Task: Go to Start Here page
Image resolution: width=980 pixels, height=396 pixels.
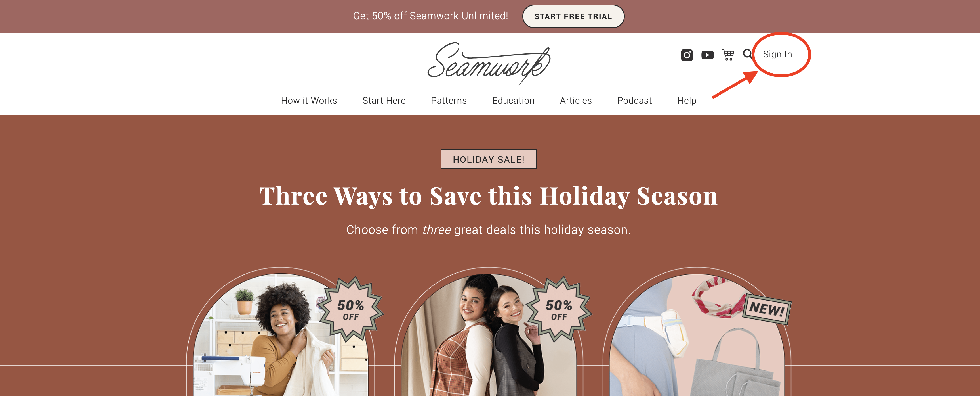Action: [x=384, y=101]
